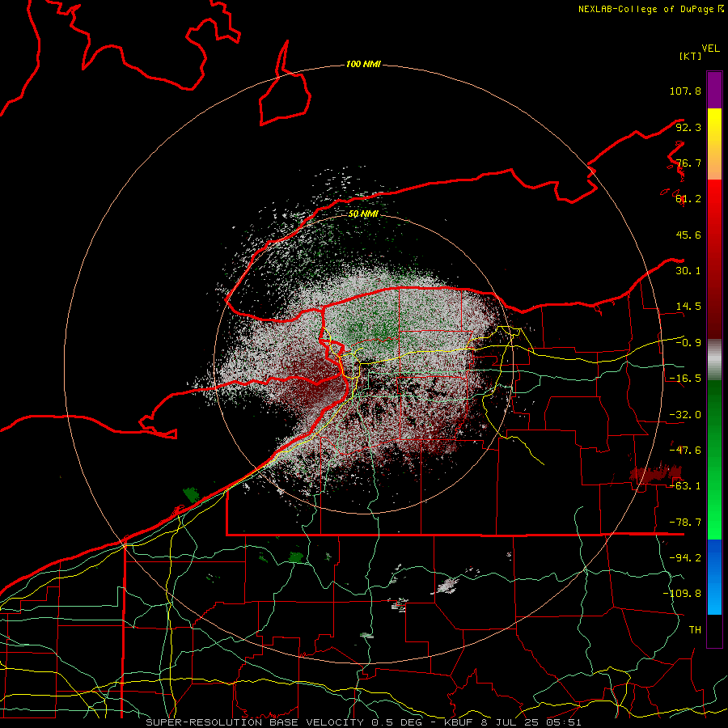The width and height of the screenshot is (728, 728).
Task: Click the TH legend label
Action: [x=695, y=630]
